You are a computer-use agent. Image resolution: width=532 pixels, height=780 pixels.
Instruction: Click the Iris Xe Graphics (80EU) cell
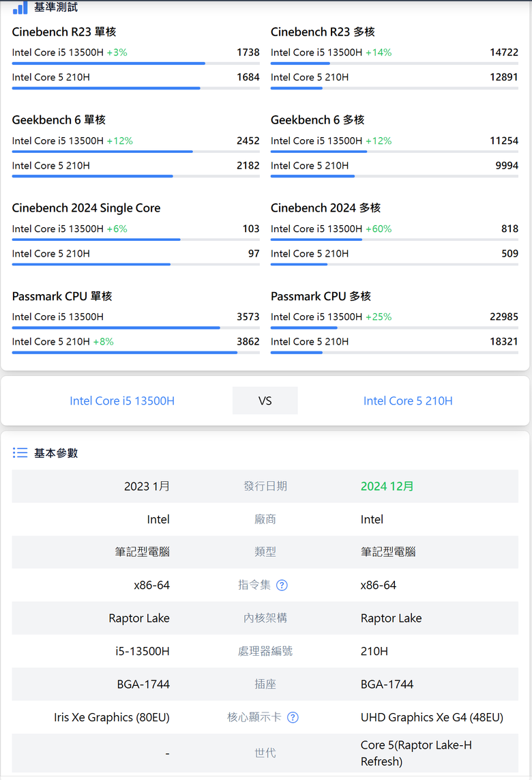112,717
